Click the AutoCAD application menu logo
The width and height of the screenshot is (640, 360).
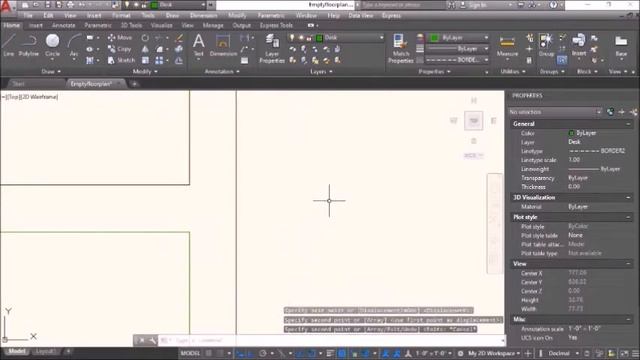(x=7, y=7)
